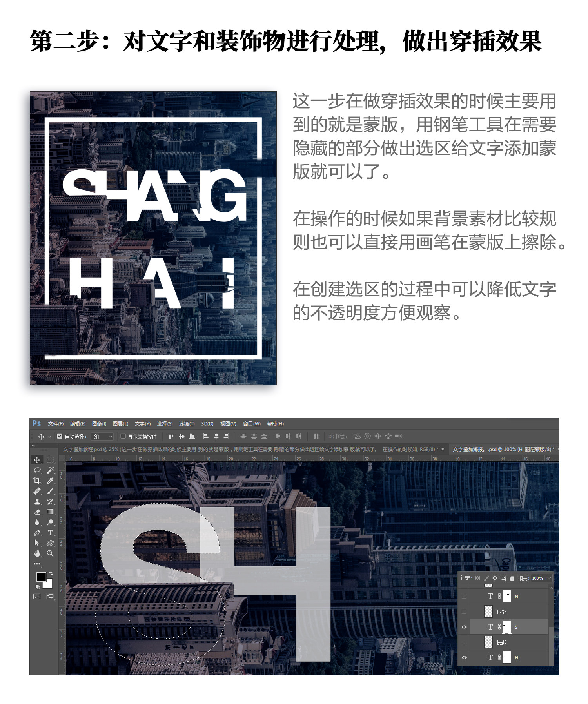
Task: Select the Dodge tool
Action: pos(50,522)
